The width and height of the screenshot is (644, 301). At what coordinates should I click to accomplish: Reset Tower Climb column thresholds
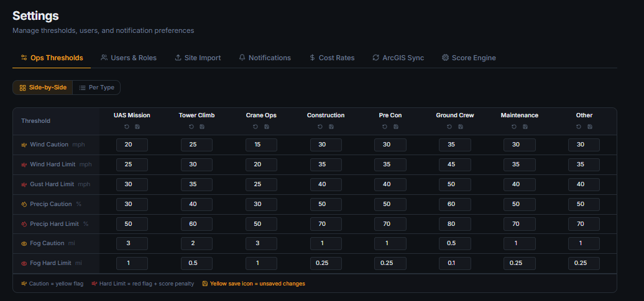tap(191, 127)
